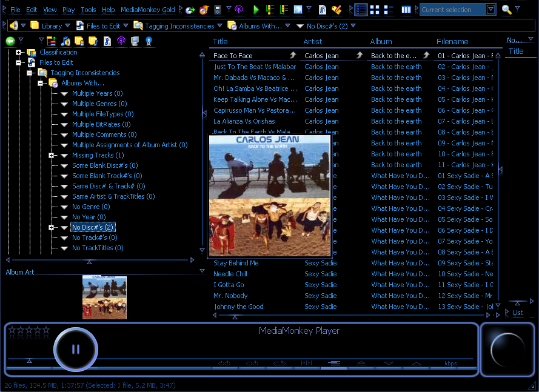The width and height of the screenshot is (539, 392).
Task: Click the green back arrow in tree toolbar
Action: (x=10, y=41)
